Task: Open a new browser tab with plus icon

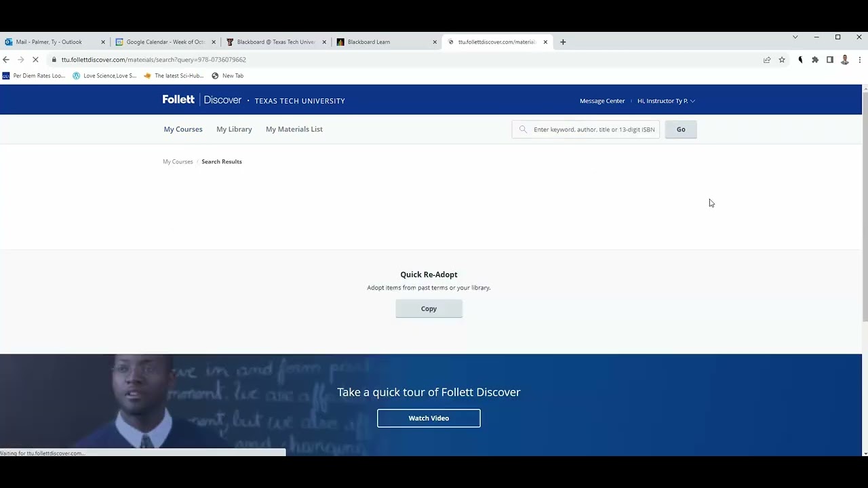Action: click(x=563, y=42)
